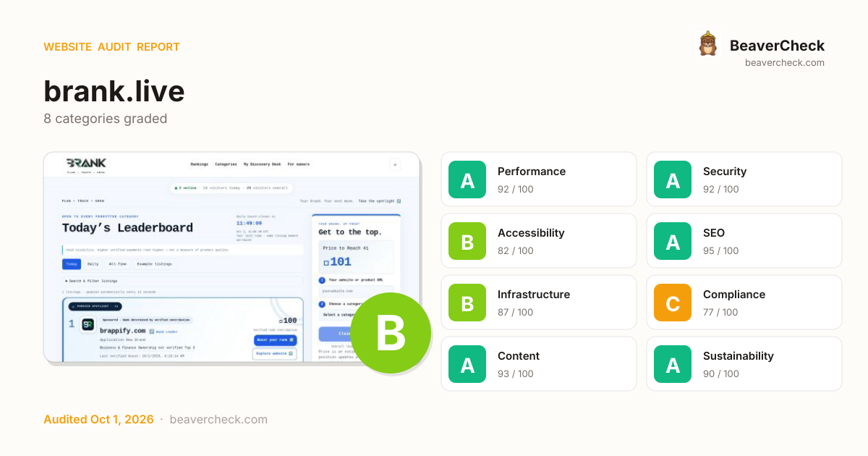Click the BRANK logo in the site preview
Image resolution: width=868 pixels, height=456 pixels.
coord(86,164)
